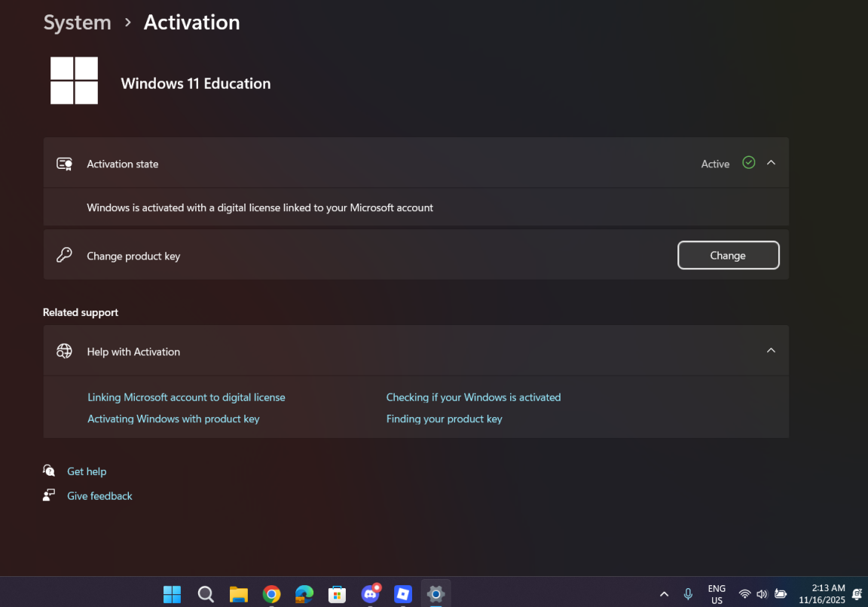
Task: Click the microphone tray icon
Action: click(688, 594)
